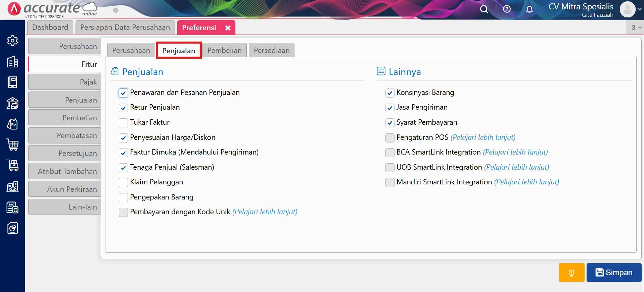Enable the Klaim Pelanggan checkbox

[x=123, y=182]
